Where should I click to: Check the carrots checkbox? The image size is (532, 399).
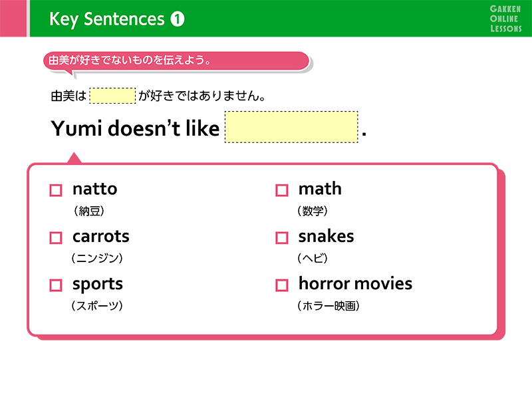tap(56, 237)
